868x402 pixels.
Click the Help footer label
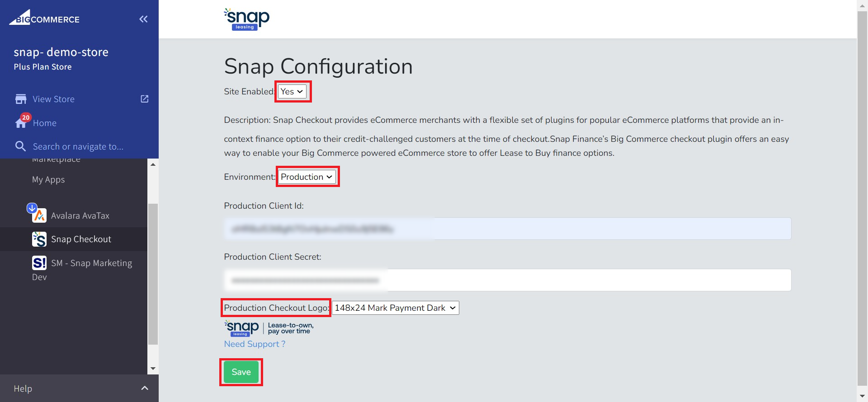(x=23, y=388)
